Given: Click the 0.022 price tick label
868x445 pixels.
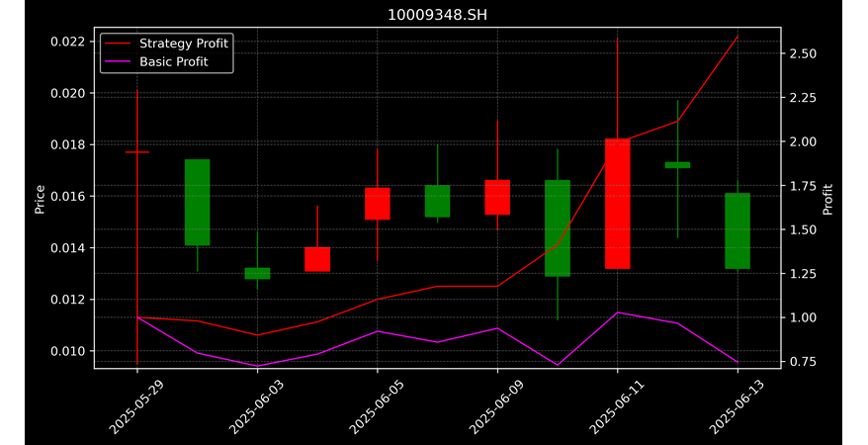Looking at the screenshot, I should click(x=68, y=42).
